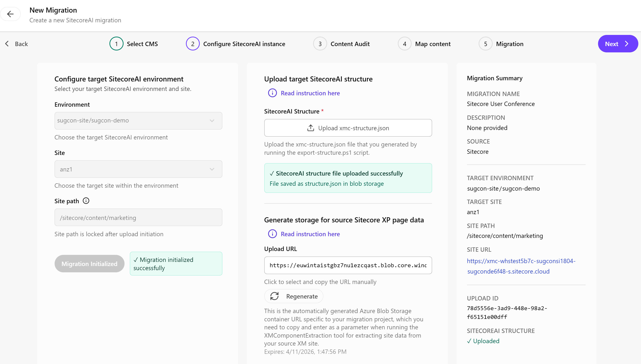Viewport: 641px width, 364px height.
Task: Click the chevron arrow inside the Next button
Action: click(x=627, y=44)
